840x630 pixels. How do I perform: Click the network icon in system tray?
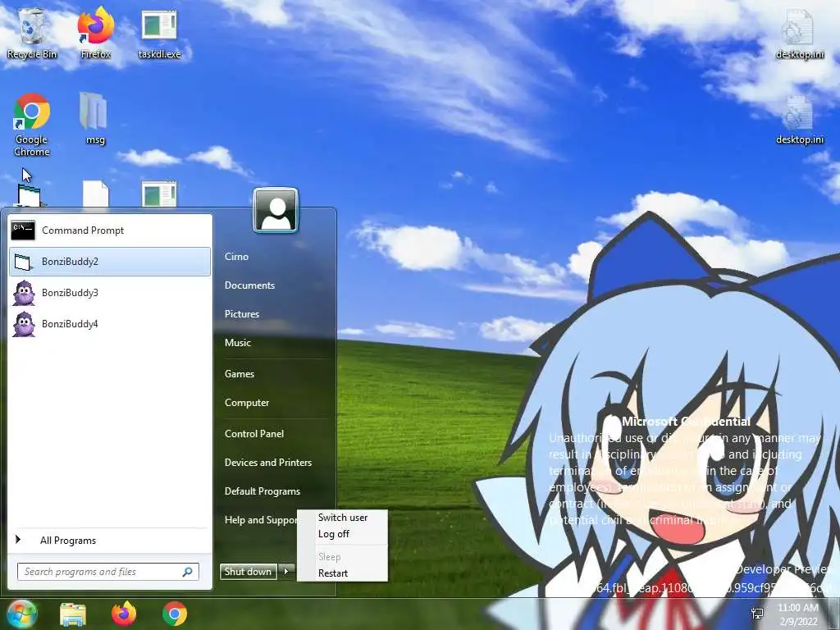pos(757,614)
